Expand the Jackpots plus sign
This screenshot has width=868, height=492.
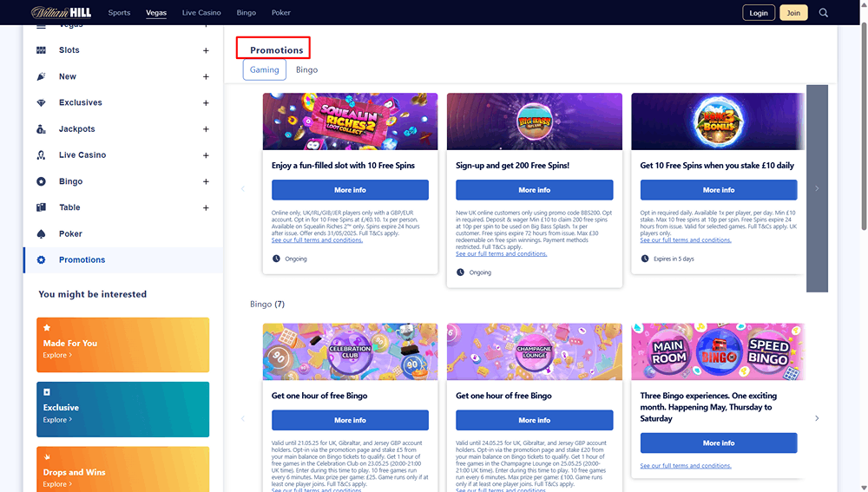tap(206, 129)
